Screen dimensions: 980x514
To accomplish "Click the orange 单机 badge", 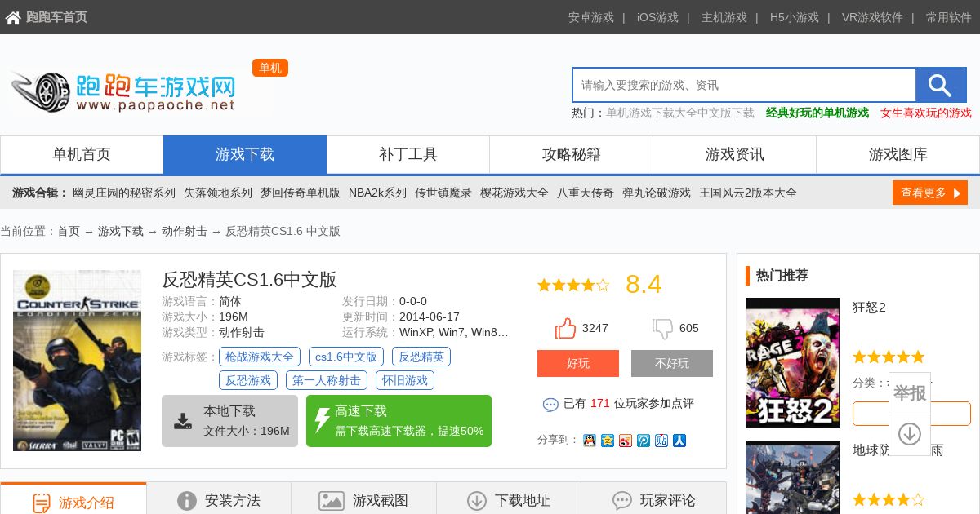I will [270, 68].
